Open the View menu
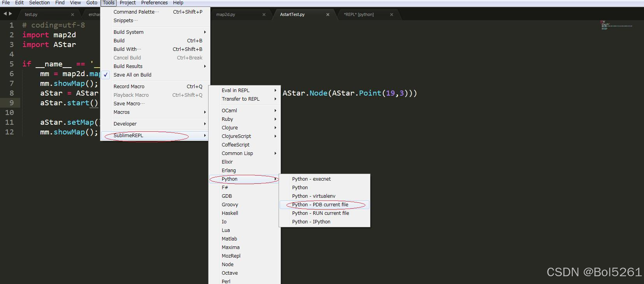This screenshot has height=284, width=644. point(75,3)
